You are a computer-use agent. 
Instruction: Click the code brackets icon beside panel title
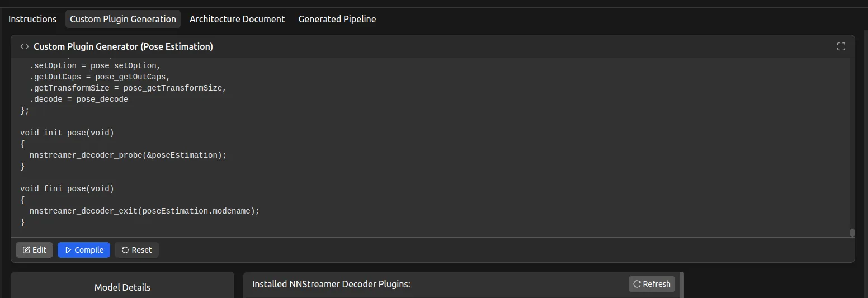25,46
